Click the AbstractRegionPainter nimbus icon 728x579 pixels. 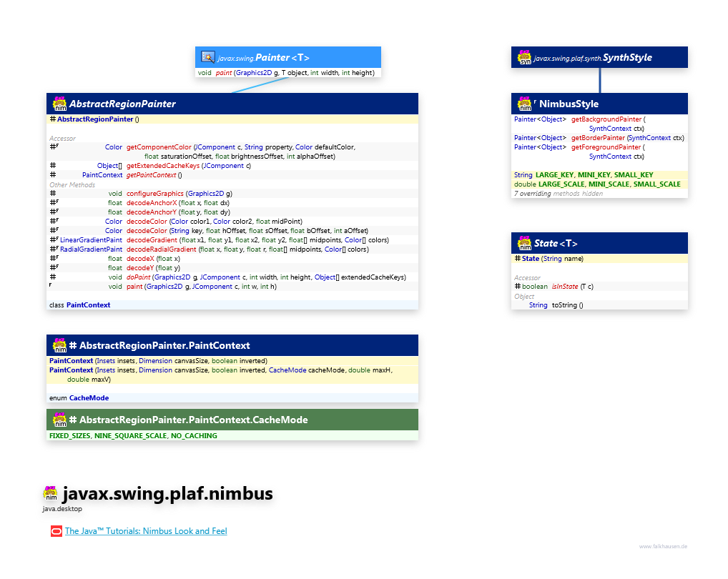60,104
